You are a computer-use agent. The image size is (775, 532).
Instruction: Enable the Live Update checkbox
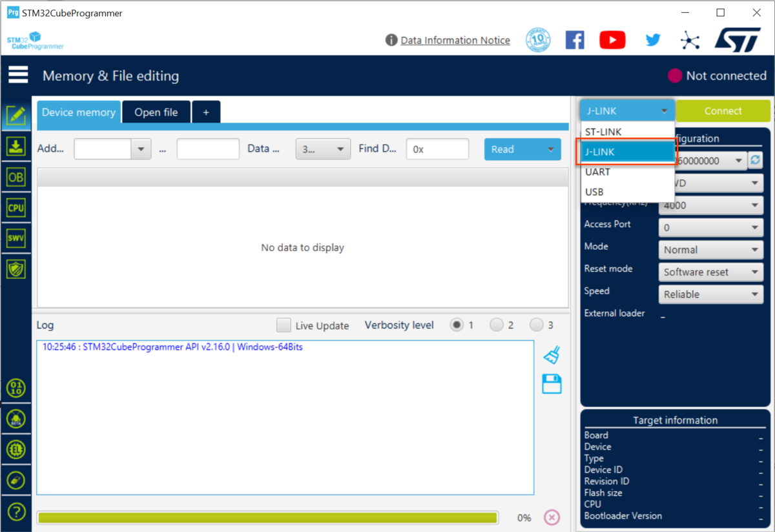click(284, 325)
